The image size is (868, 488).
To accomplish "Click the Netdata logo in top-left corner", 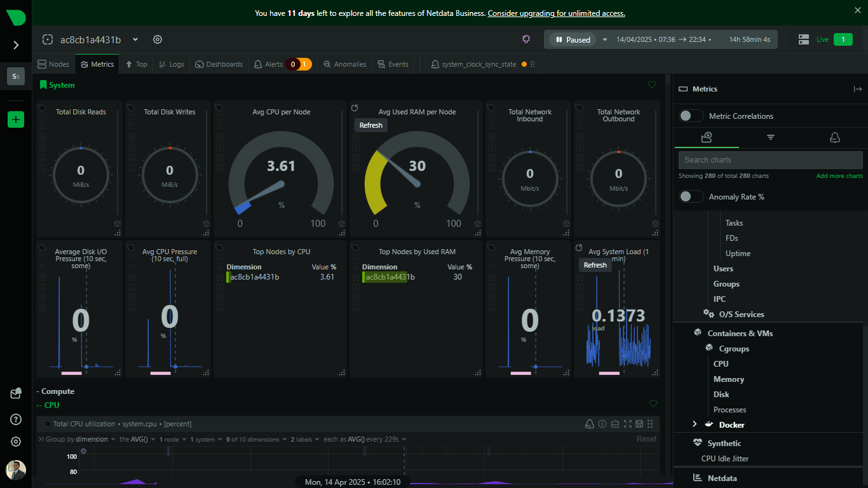I will click(x=16, y=17).
